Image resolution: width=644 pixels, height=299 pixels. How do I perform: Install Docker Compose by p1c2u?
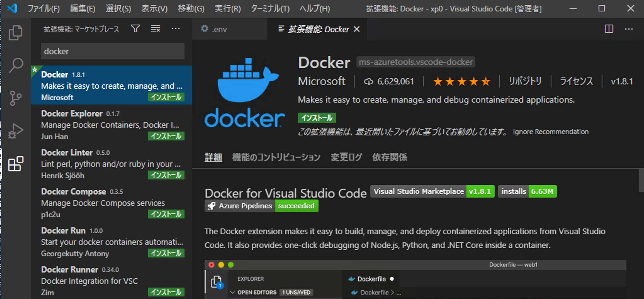[166, 214]
